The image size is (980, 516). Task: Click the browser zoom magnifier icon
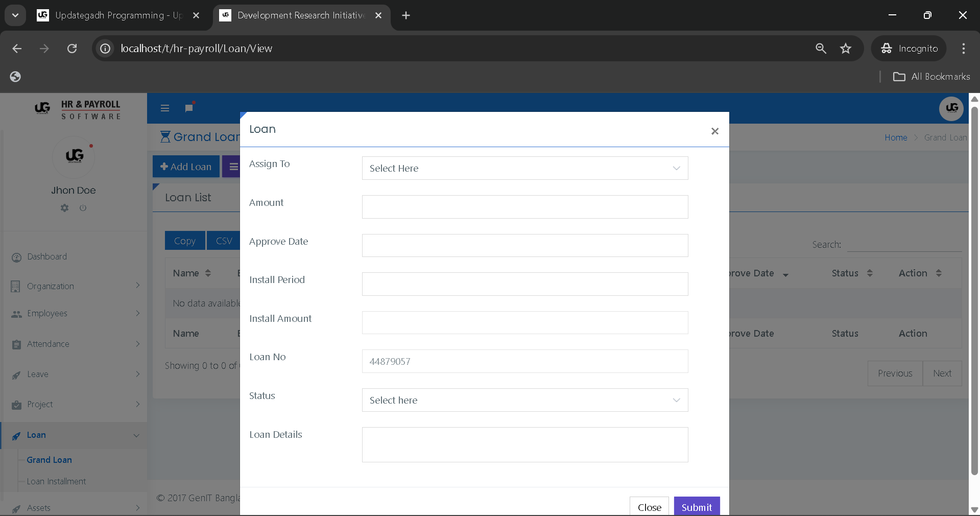pos(821,49)
